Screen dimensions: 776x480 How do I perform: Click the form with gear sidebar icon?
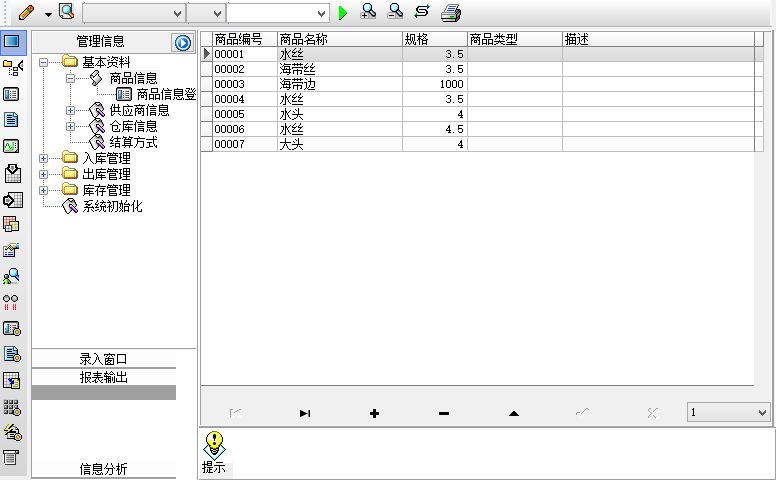pyautogui.click(x=12, y=328)
